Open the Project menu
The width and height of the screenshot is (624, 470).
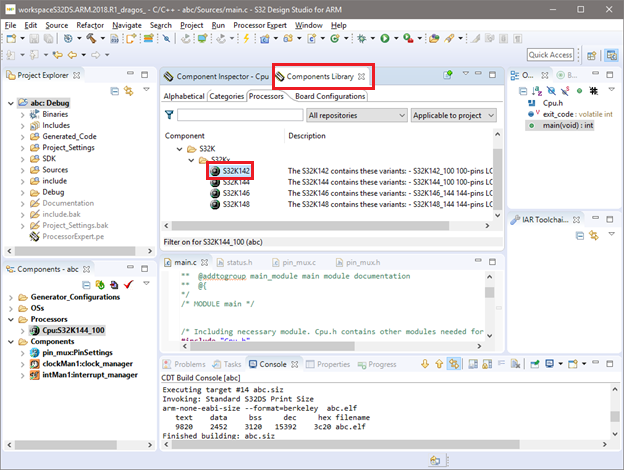tap(191, 25)
